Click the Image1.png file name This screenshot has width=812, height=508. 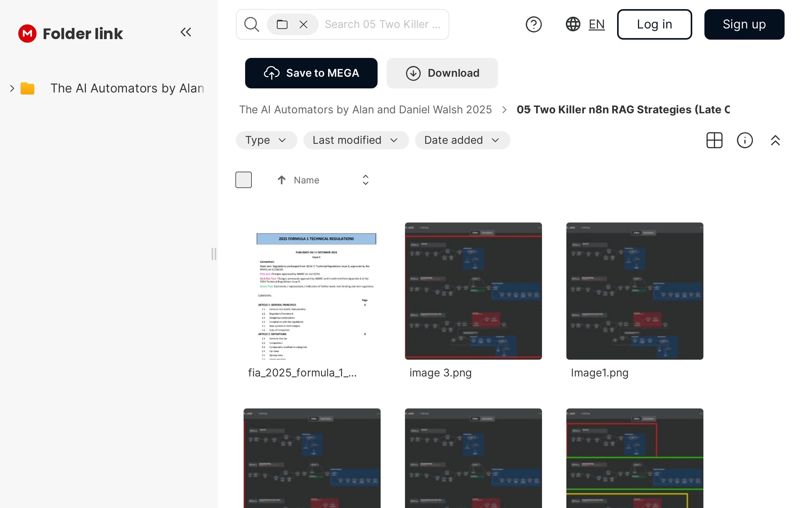(x=600, y=373)
